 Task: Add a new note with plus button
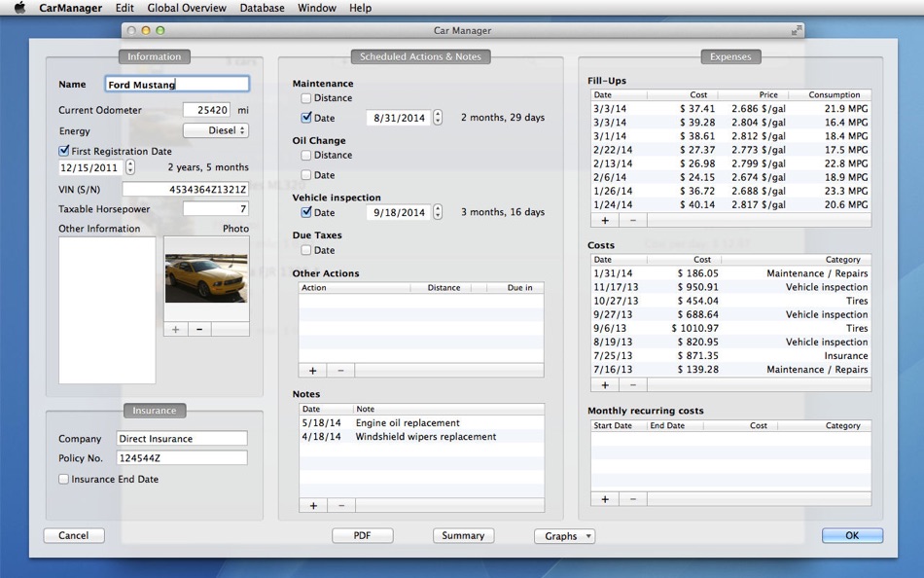[x=313, y=505]
